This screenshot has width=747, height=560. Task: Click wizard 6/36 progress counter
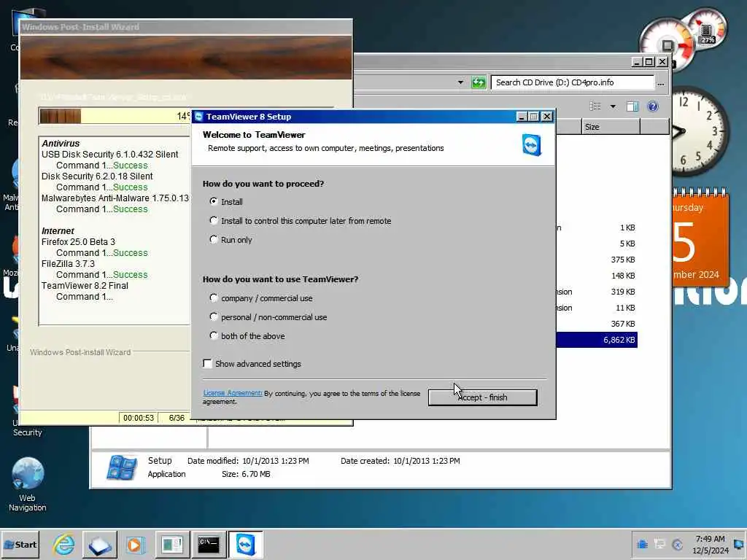pos(177,418)
